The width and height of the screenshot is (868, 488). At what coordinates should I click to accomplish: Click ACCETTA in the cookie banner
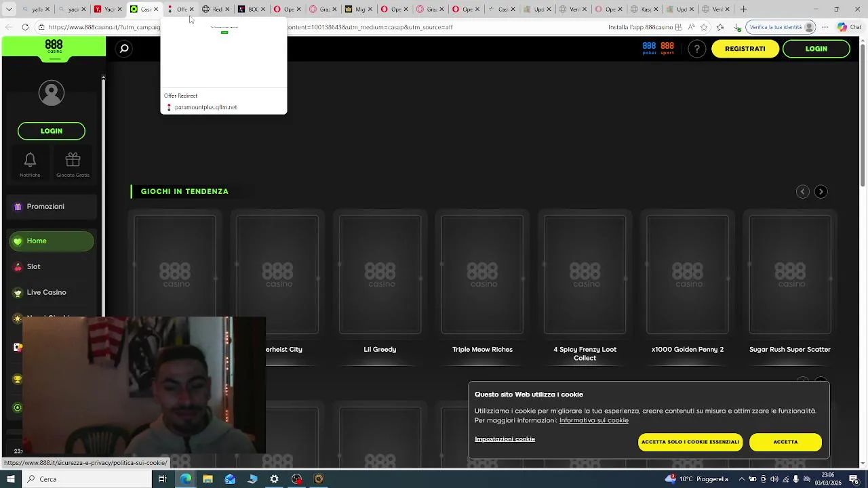(x=785, y=442)
